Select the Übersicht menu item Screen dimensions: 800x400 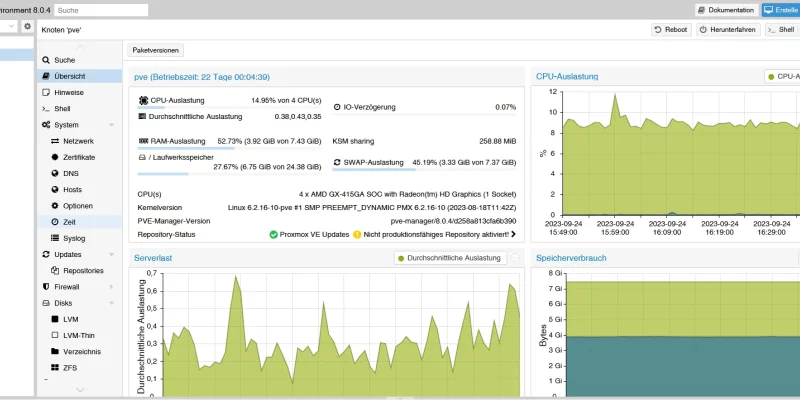[80, 77]
